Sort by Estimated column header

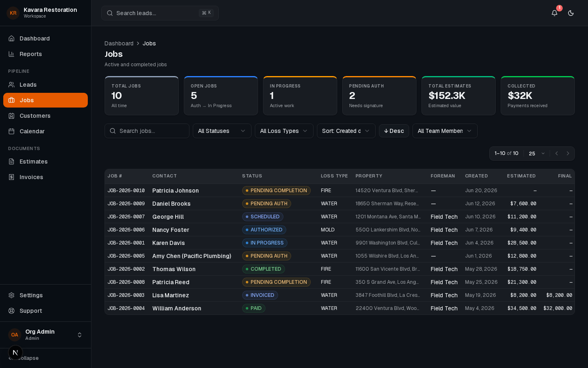521,176
